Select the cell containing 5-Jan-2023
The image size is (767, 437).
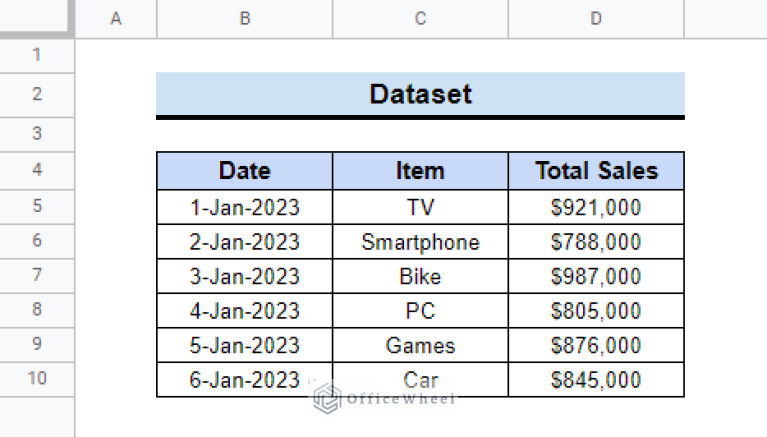(x=245, y=345)
